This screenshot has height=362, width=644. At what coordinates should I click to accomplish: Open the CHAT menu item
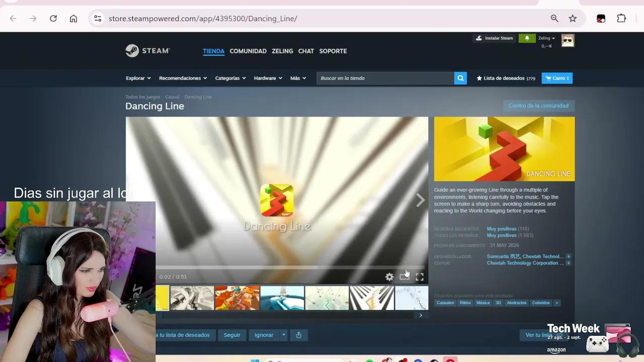pos(306,51)
